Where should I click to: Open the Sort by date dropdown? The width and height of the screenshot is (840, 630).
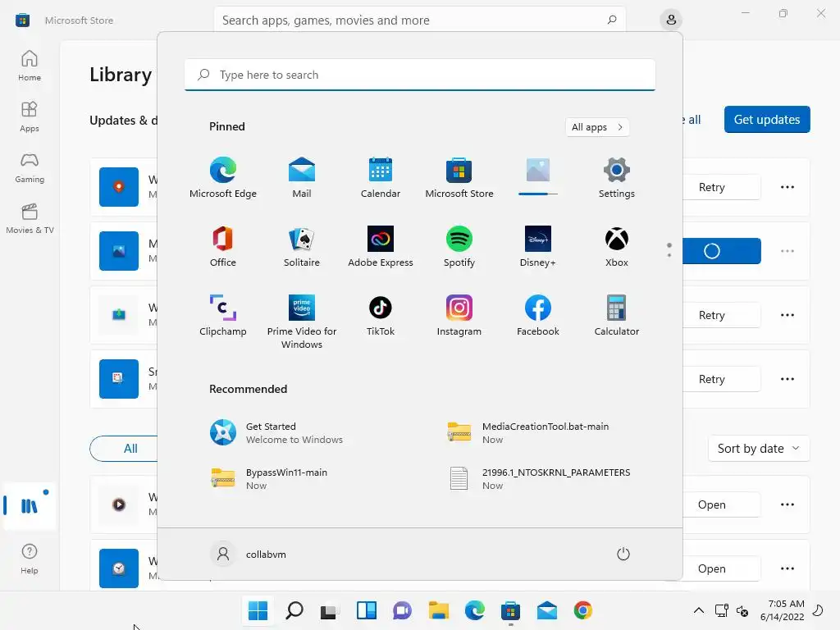coord(759,449)
